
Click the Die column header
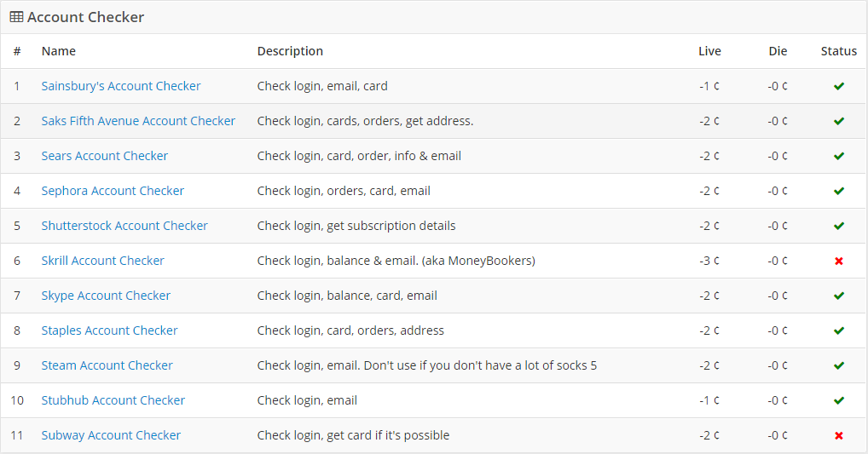coord(778,51)
